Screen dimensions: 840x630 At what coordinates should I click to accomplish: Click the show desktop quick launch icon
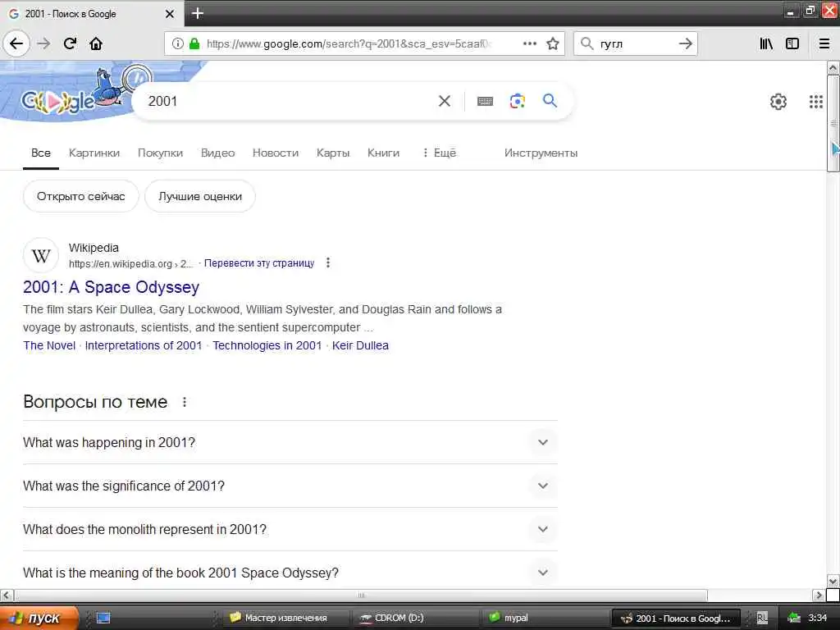click(103, 618)
